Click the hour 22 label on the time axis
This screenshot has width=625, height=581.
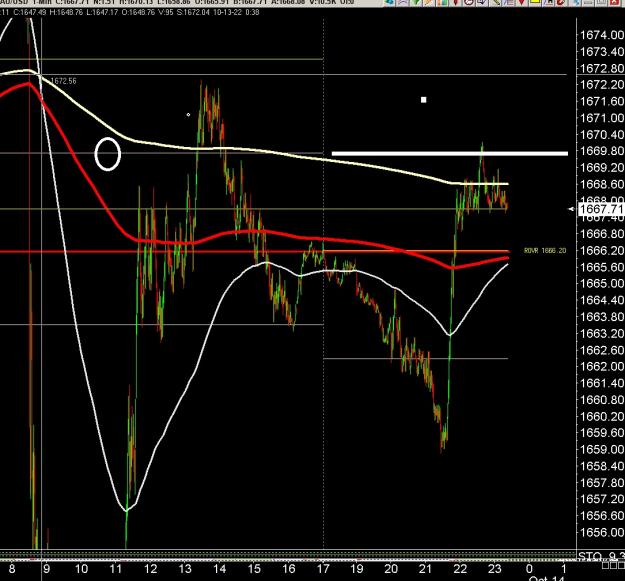[460, 569]
